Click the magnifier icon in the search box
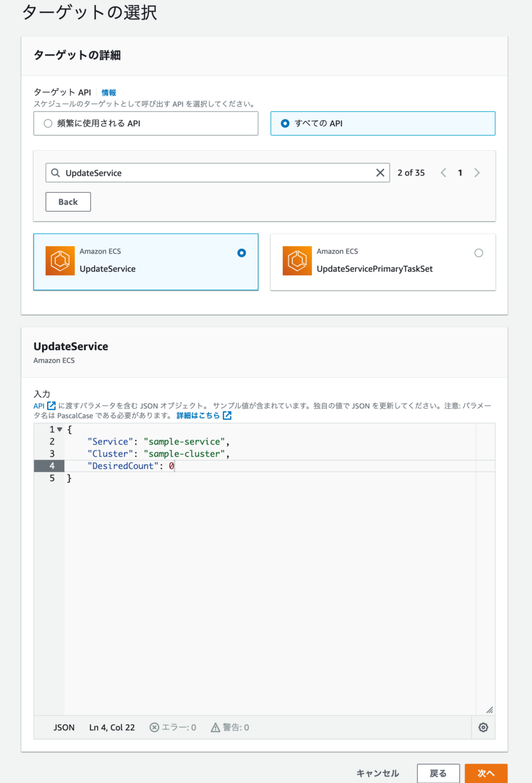 tap(55, 172)
